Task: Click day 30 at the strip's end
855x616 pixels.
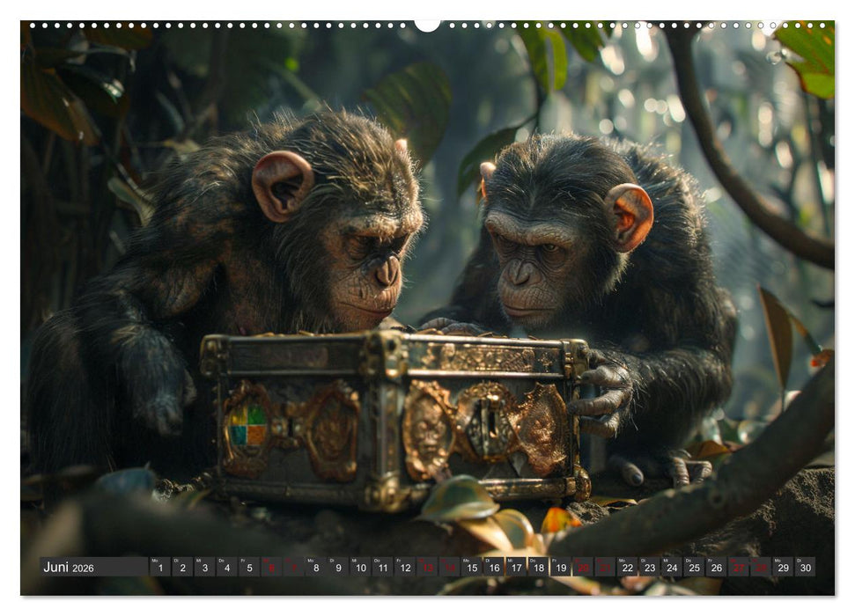Action: [x=805, y=568]
